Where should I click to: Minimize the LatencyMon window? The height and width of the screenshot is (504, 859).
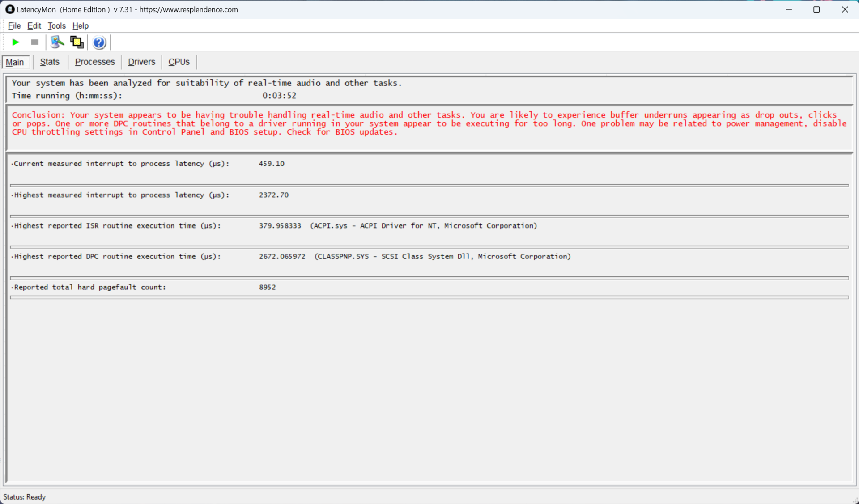[x=789, y=9]
